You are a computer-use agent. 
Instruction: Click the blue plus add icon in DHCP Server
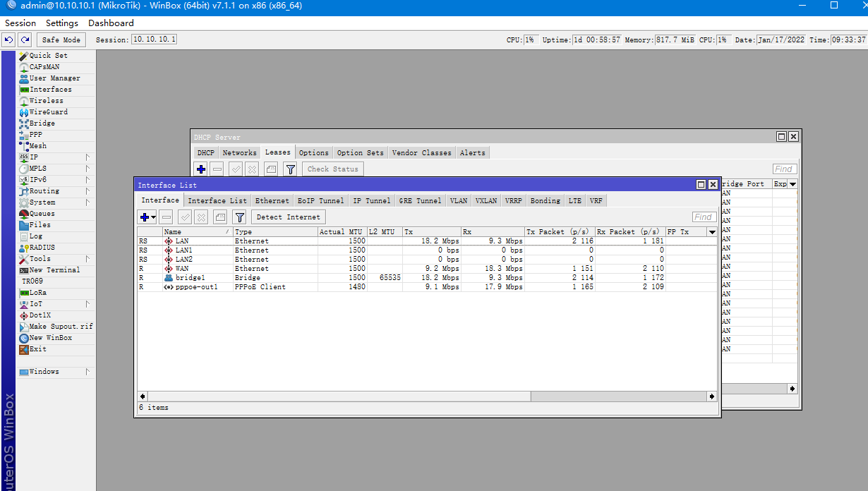201,169
